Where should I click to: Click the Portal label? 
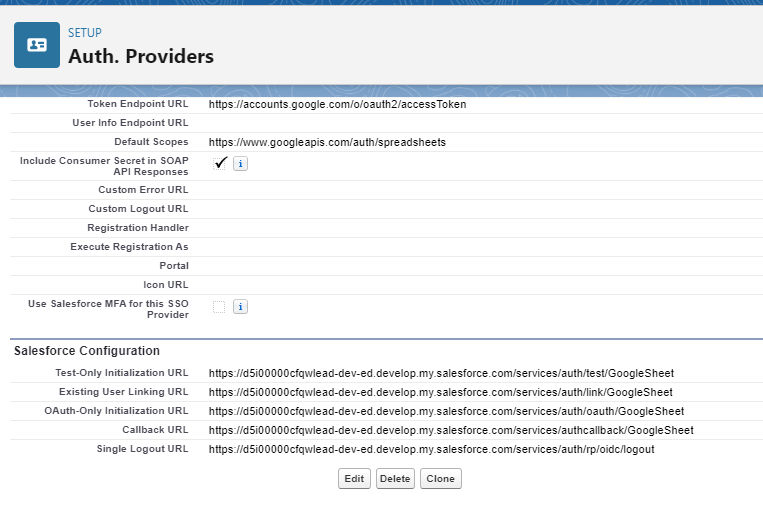point(174,266)
